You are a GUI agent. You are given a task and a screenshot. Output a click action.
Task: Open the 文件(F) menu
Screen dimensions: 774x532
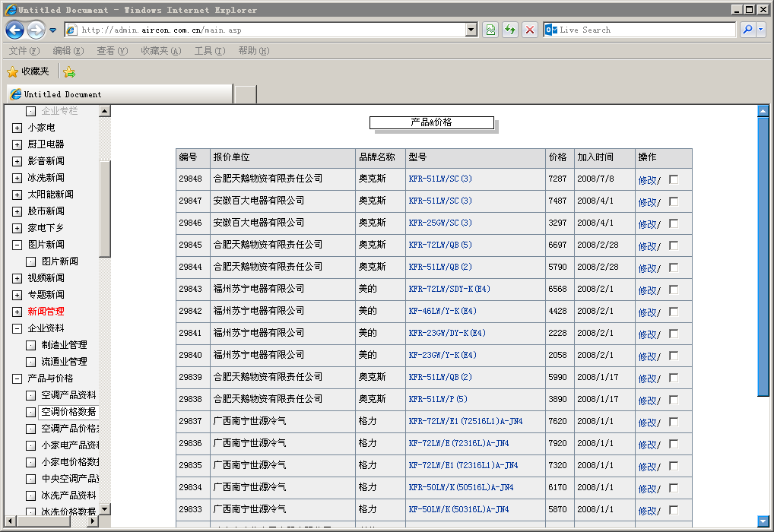coord(24,51)
